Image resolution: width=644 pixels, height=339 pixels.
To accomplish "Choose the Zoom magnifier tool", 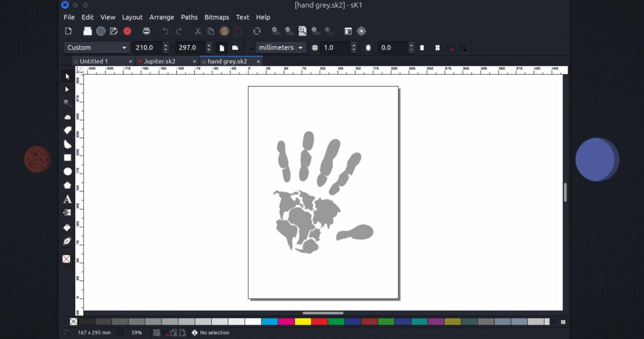I will tap(67, 103).
